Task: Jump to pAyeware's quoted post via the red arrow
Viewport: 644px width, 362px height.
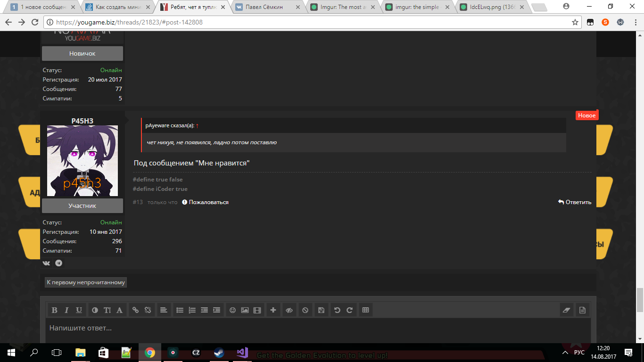Action: [198, 125]
